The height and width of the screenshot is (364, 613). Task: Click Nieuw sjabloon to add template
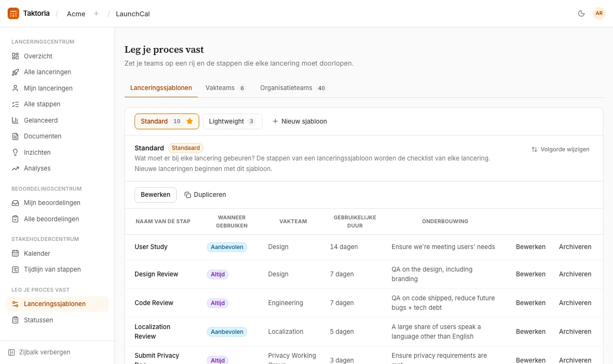coord(300,121)
